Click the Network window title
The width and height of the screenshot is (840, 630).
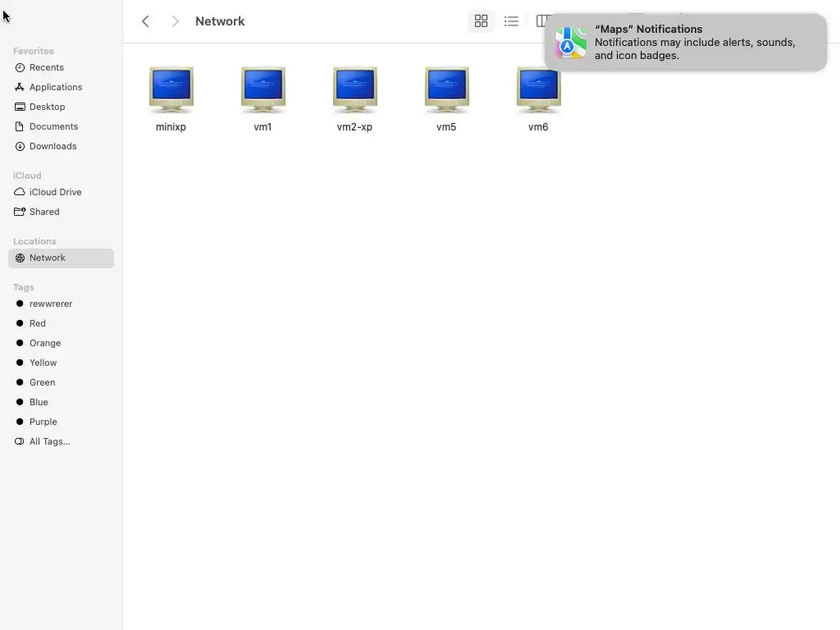pos(220,21)
